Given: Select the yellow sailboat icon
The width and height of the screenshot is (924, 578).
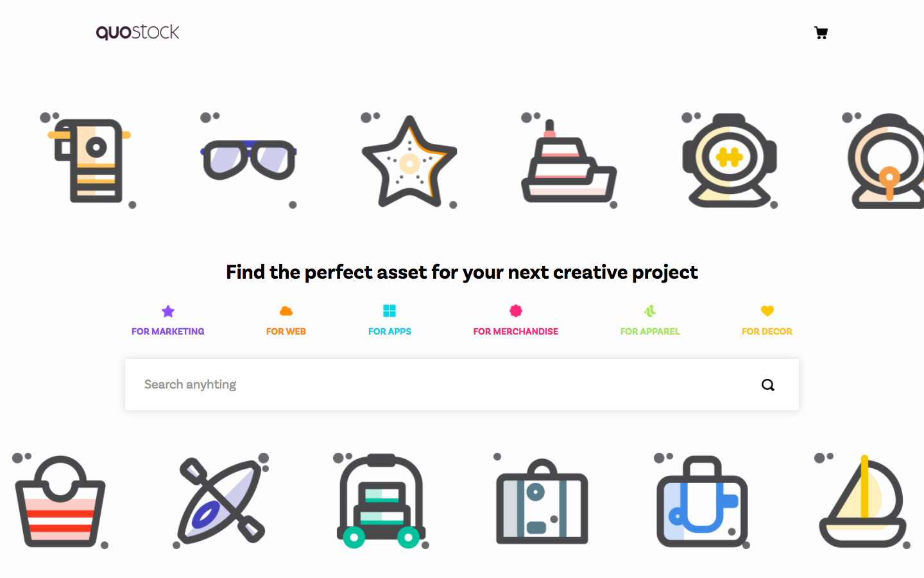Looking at the screenshot, I should [x=862, y=501].
